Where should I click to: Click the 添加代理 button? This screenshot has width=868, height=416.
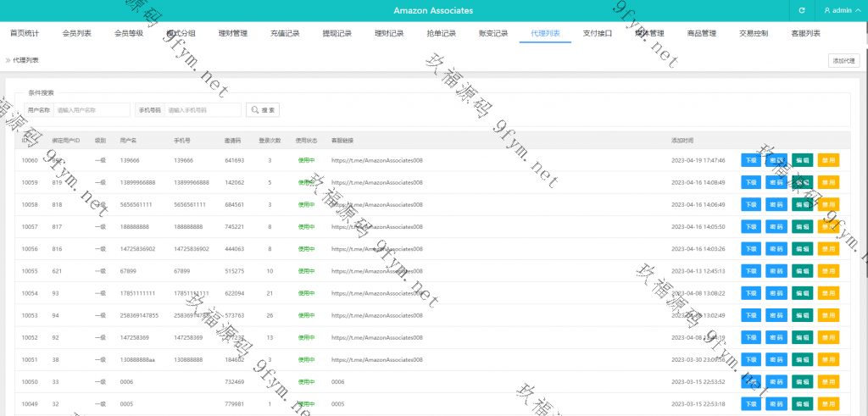click(x=844, y=61)
